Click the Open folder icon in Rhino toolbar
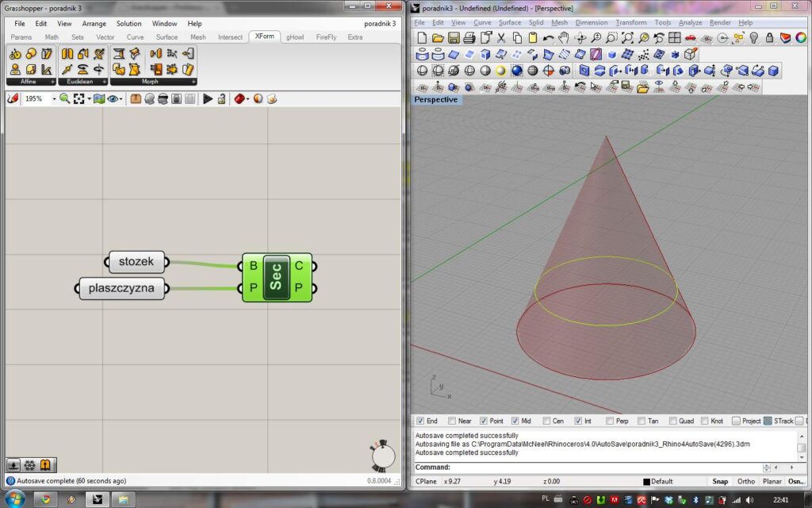812x508 pixels. (438, 38)
